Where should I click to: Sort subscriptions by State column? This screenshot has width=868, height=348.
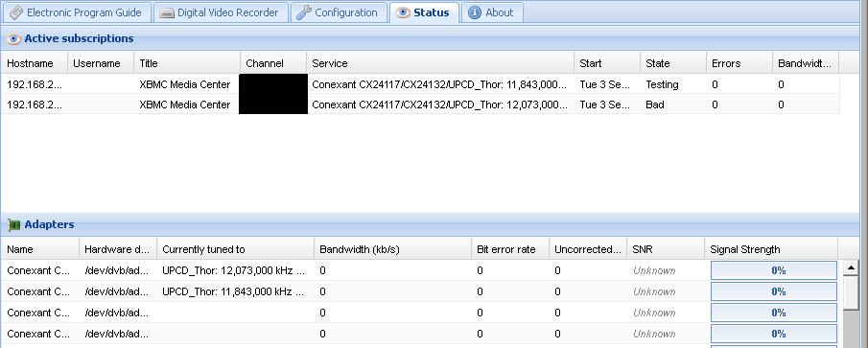pos(673,63)
